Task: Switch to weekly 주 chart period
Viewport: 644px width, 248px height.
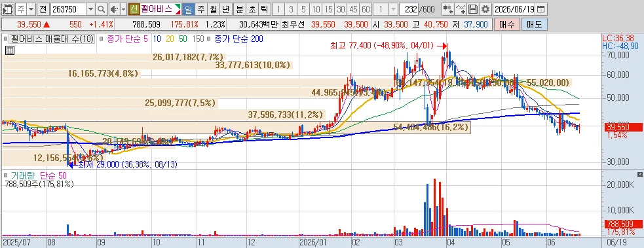Action: click(200, 9)
